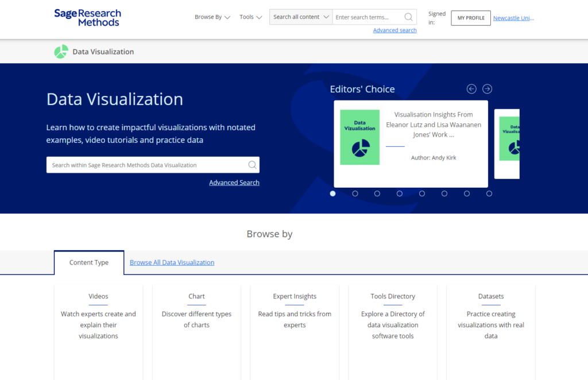Open the green Data Visualisation book cover

(359, 138)
